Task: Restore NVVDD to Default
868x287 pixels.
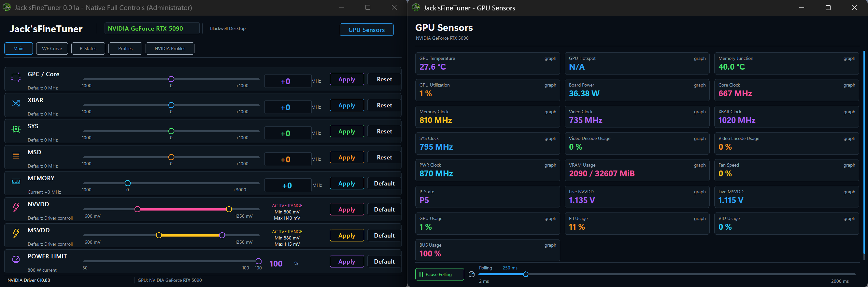Action: point(384,209)
